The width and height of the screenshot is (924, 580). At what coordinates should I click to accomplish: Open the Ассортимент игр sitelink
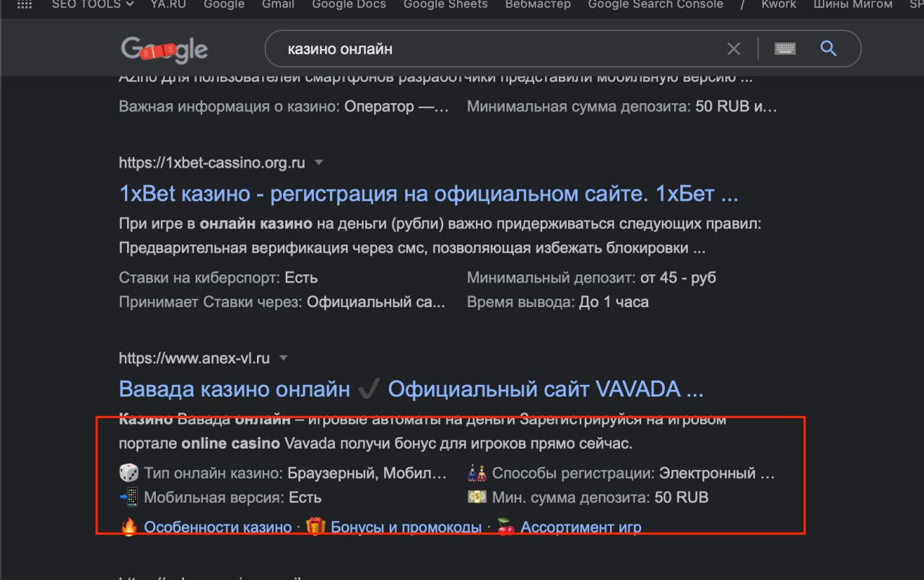tap(580, 527)
